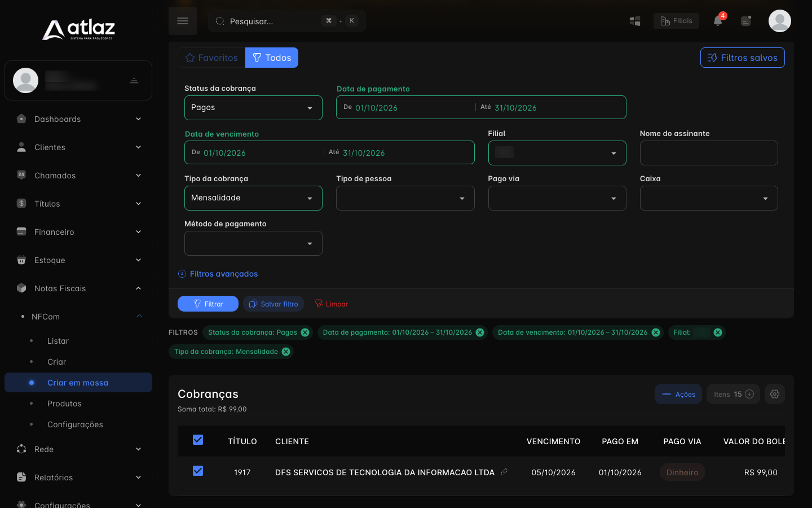The width and height of the screenshot is (812, 508).
Task: Open 'Criar em massa' under NFCom
Action: pyautogui.click(x=78, y=383)
